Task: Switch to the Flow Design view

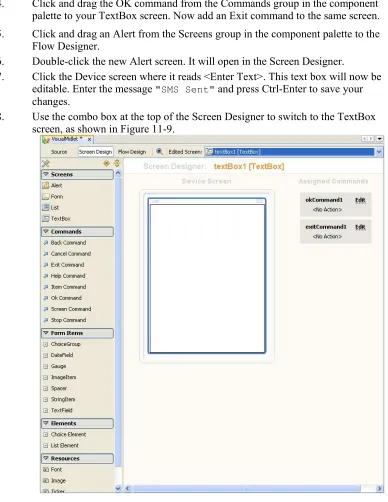Action: 132,152
